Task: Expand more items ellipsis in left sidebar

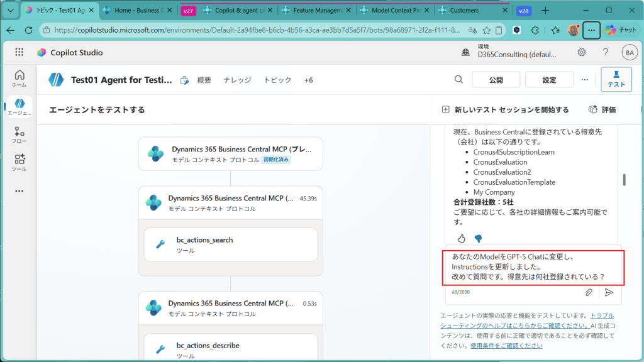Action: [19, 191]
